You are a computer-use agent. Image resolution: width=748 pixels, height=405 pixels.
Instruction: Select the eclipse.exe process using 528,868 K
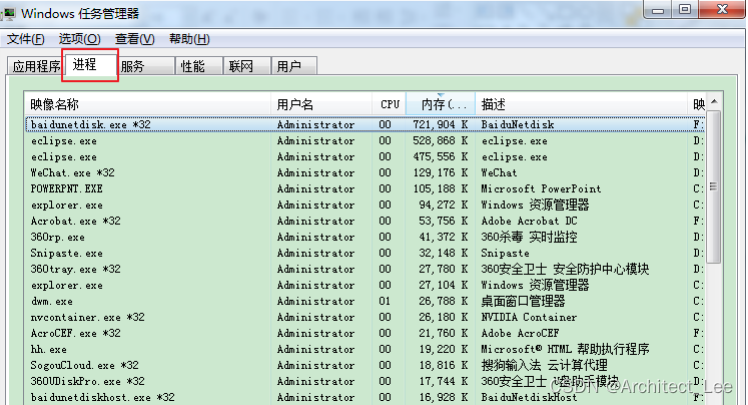click(365, 141)
